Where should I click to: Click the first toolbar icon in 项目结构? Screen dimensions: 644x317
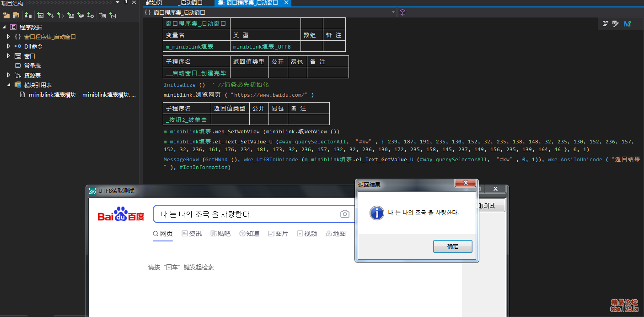click(6, 15)
